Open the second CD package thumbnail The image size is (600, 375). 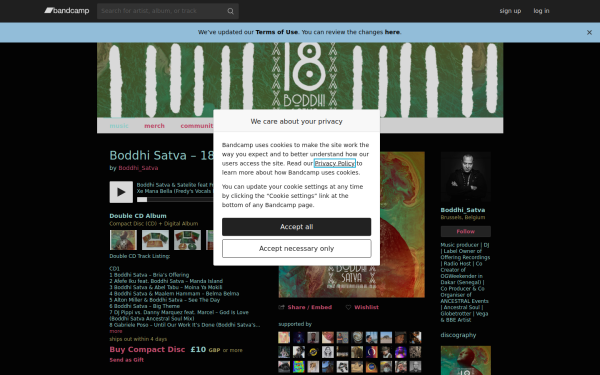(x=155, y=240)
